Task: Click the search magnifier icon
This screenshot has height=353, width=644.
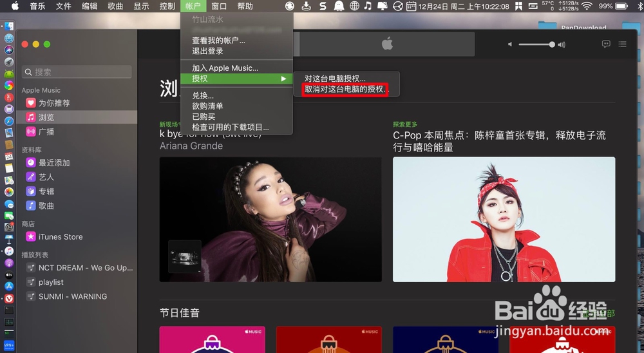Action: [x=28, y=72]
